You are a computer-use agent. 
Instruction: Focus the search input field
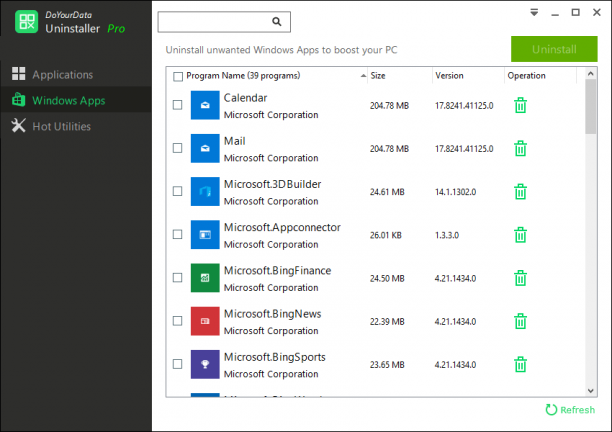(x=224, y=22)
